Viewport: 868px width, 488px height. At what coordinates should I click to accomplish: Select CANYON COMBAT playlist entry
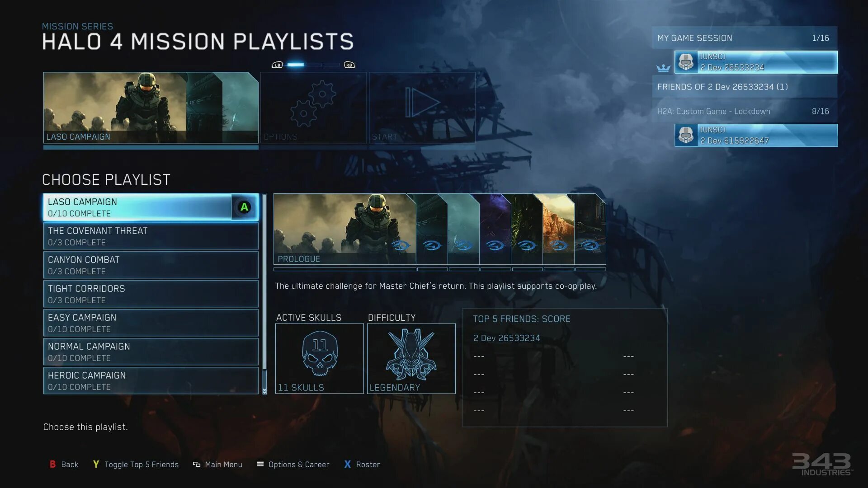tap(150, 264)
